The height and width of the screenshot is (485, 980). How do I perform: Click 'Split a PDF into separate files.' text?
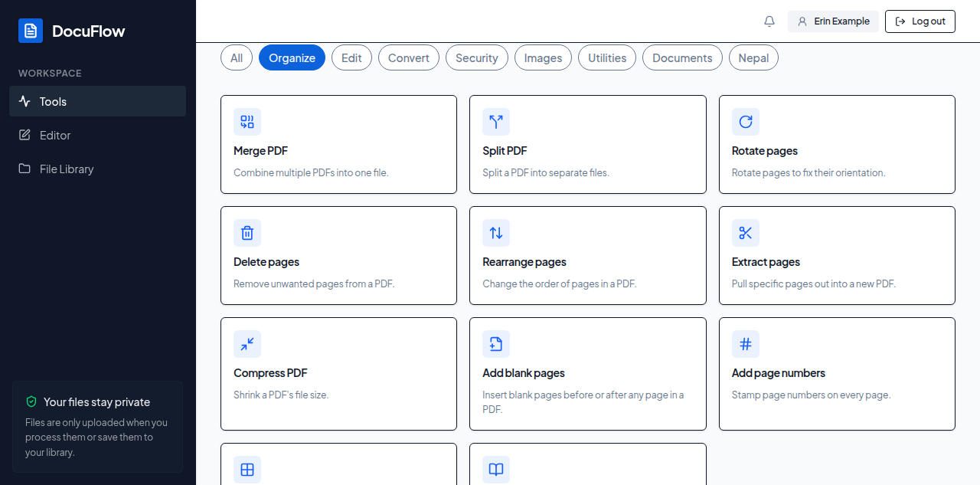pyautogui.click(x=546, y=173)
